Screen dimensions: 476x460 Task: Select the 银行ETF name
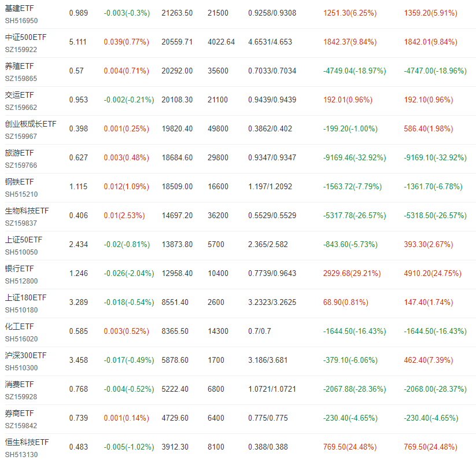pyautogui.click(x=20, y=268)
